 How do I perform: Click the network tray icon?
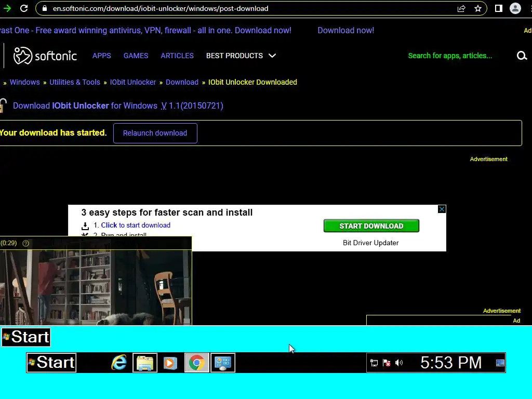pos(374,363)
